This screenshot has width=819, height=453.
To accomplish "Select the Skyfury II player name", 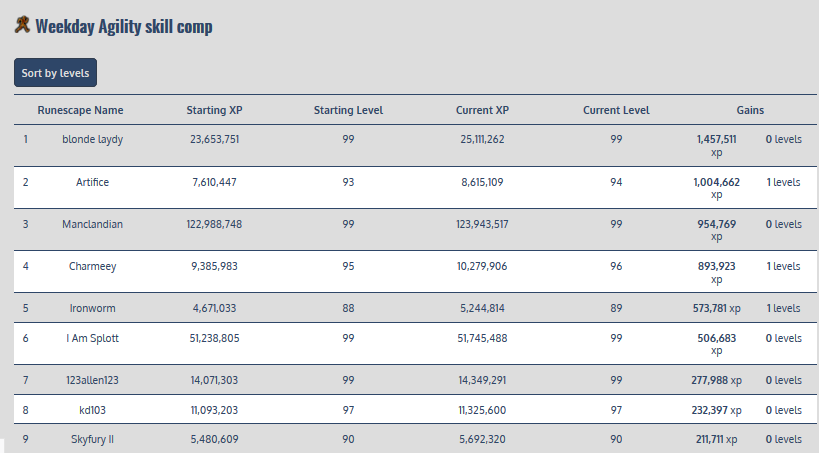I will [92, 438].
